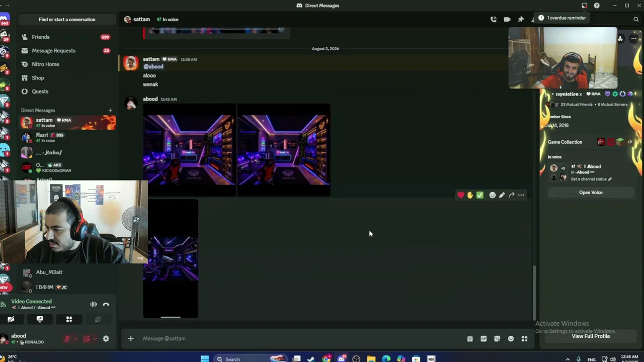
Task: Click the @abood mention in sattam's message
Action: tap(153, 67)
